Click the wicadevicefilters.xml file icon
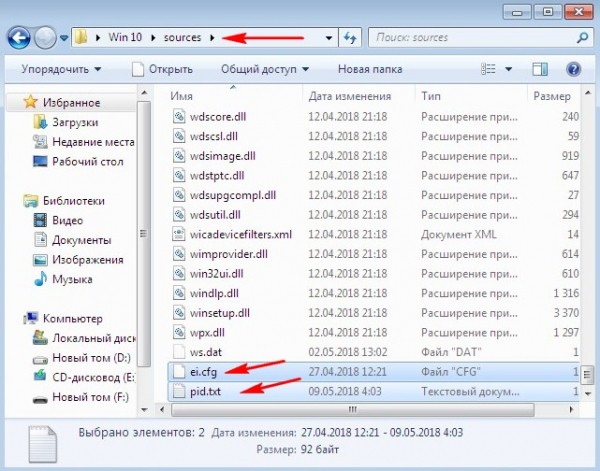The image size is (600, 471). point(179,234)
